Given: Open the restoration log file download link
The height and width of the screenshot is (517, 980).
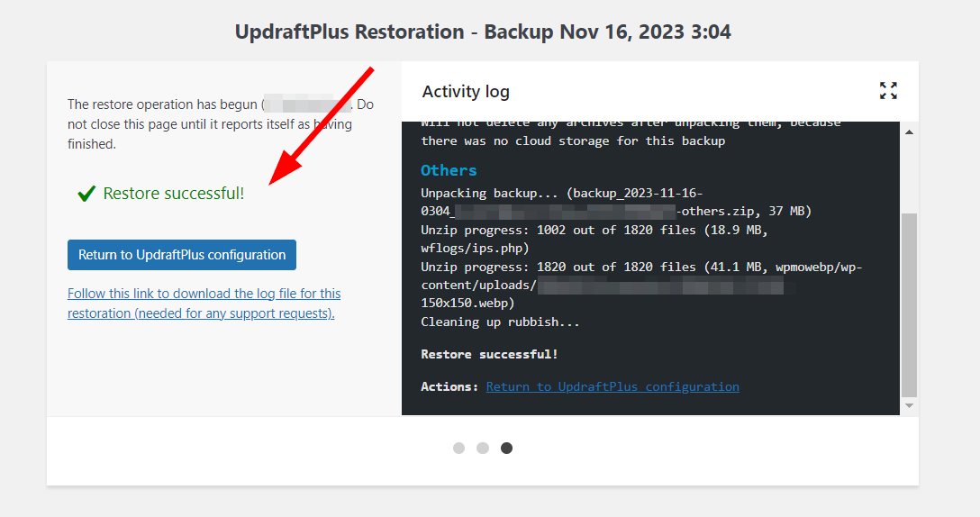Looking at the screenshot, I should (204, 304).
